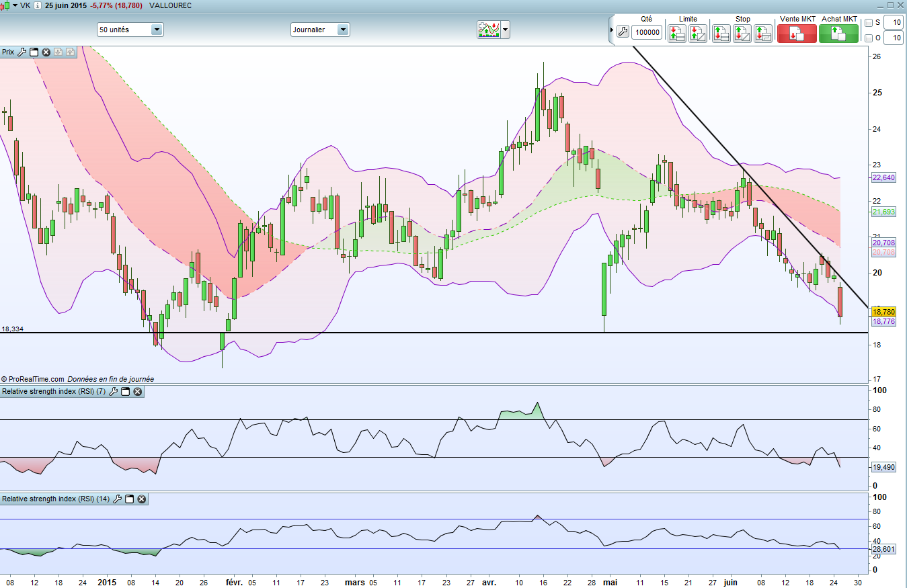Close the RSI (14) indicator panel
Image resolution: width=907 pixels, height=588 pixels.
point(142,499)
